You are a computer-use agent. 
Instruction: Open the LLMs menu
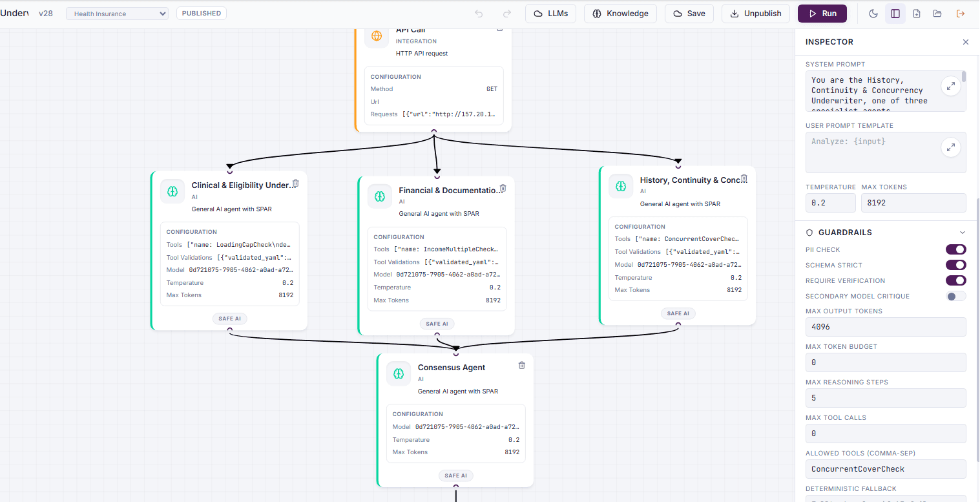click(550, 14)
